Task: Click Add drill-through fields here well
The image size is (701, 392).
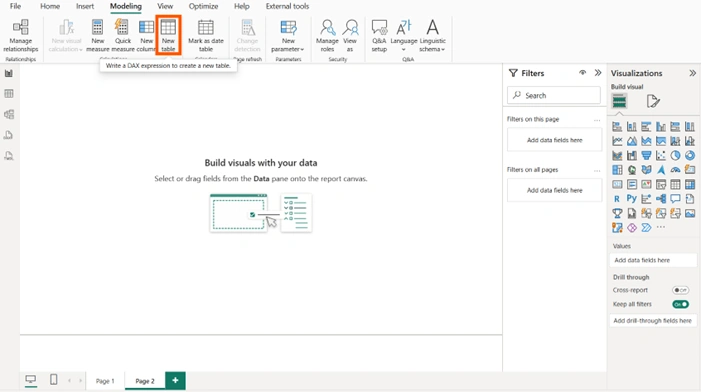Action: pos(653,320)
